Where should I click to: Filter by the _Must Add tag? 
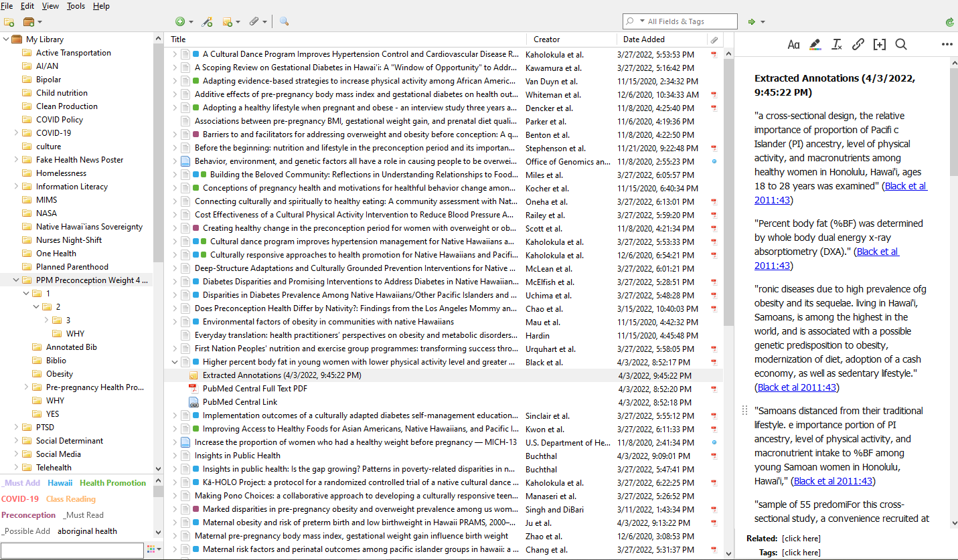point(21,483)
